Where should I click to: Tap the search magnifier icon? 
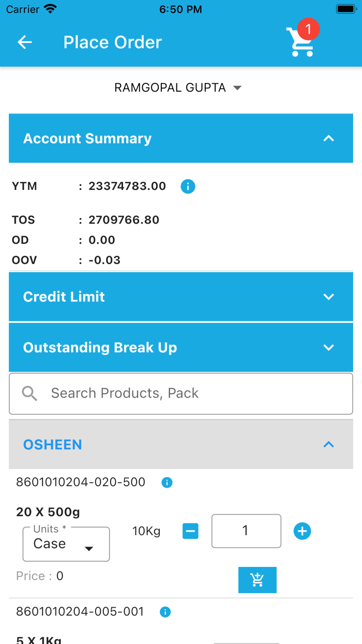29,393
